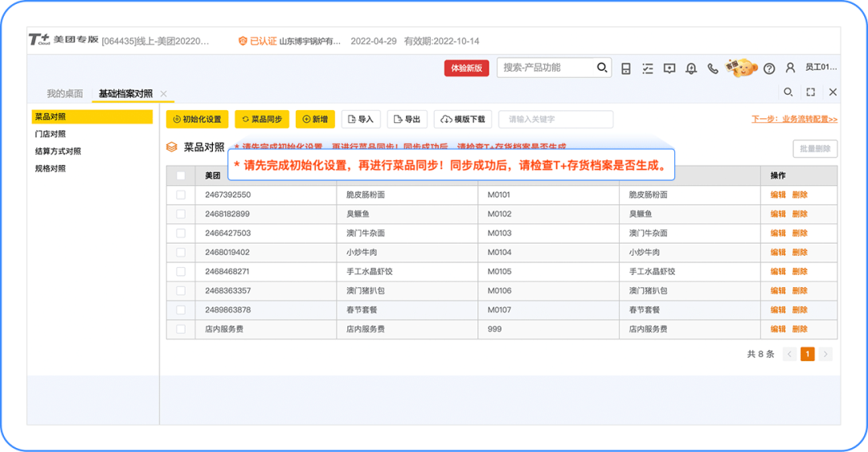Click the 菜品同步 button
The width and height of the screenshot is (868, 452).
click(x=262, y=119)
